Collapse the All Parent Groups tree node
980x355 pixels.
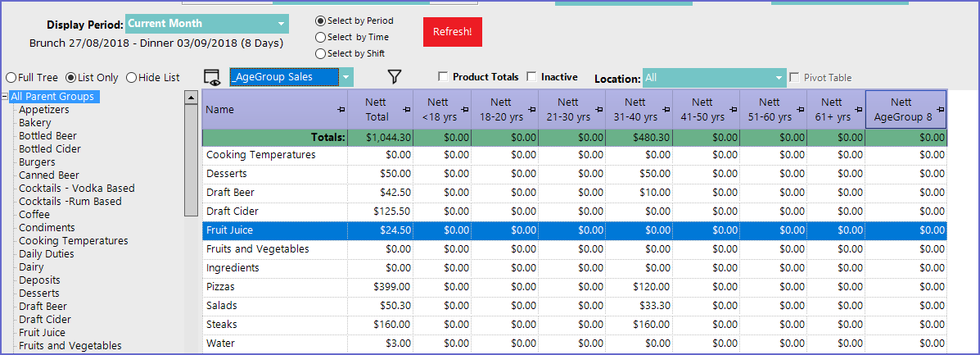coord(5,97)
